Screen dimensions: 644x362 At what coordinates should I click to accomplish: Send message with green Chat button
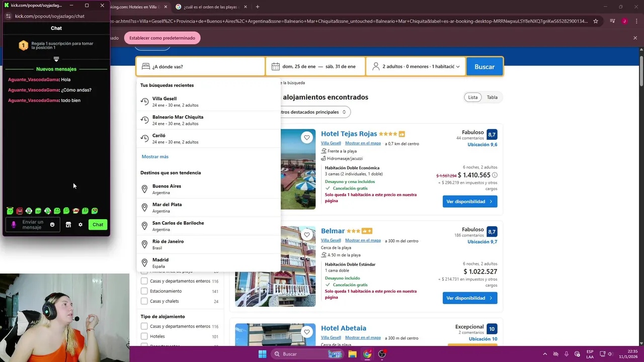(98, 225)
